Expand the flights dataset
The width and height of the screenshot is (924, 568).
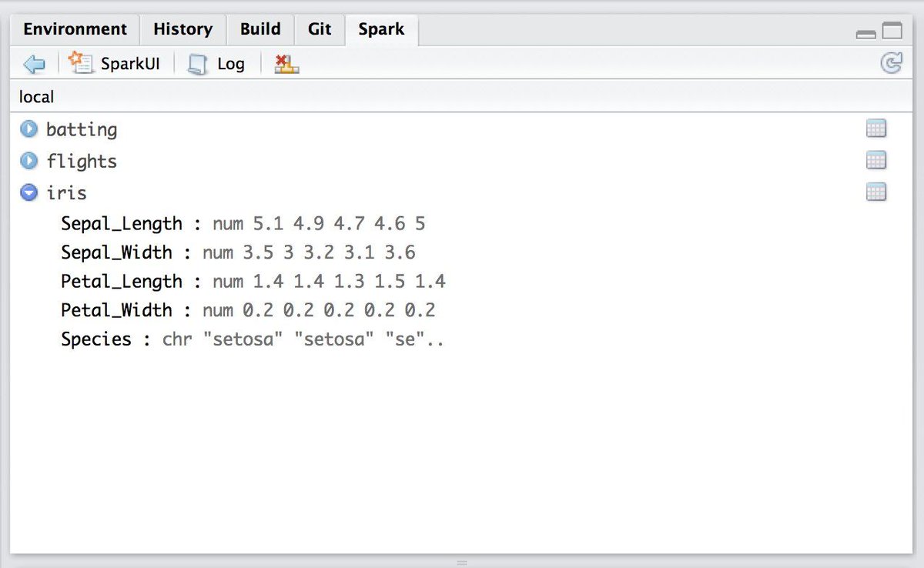pyautogui.click(x=28, y=161)
